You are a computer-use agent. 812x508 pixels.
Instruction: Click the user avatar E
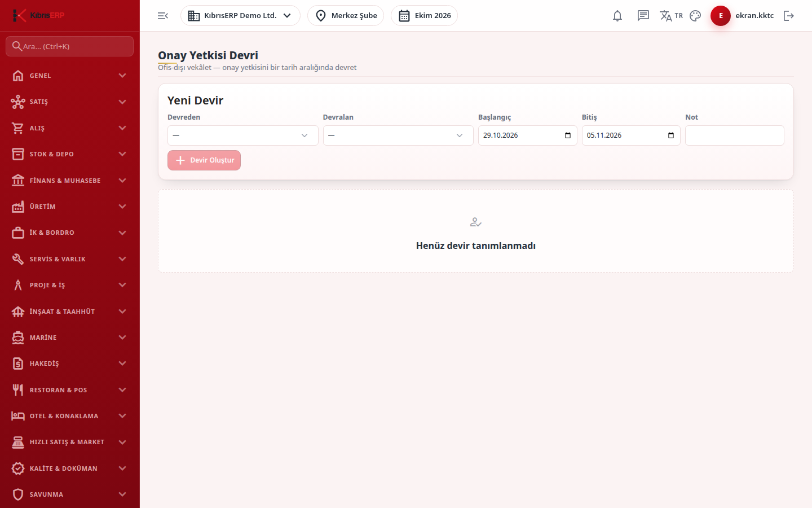click(721, 16)
